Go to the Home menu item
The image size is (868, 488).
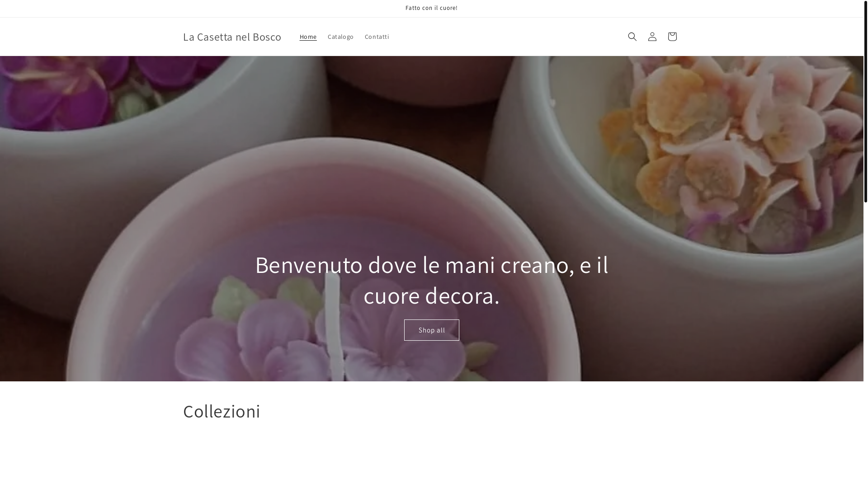click(x=308, y=37)
